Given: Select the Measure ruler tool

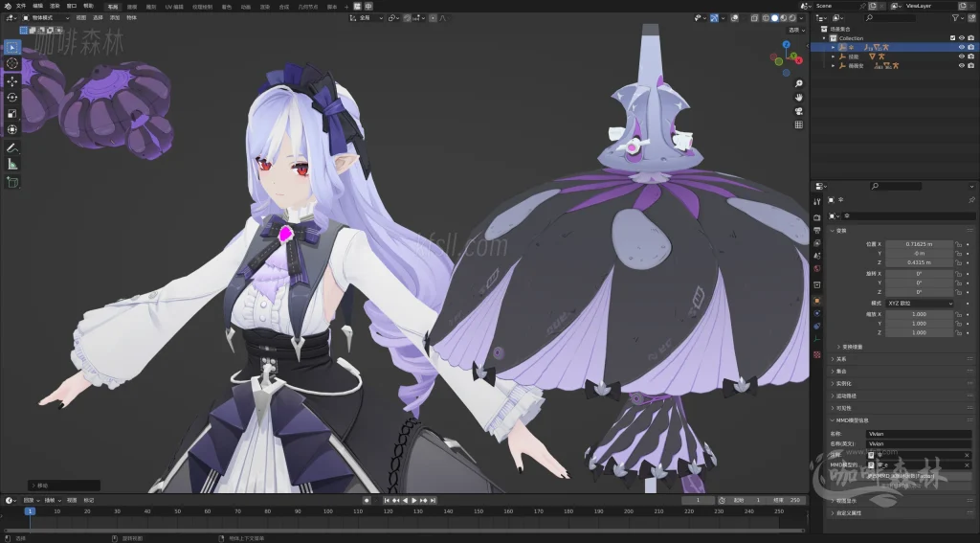Looking at the screenshot, I should [11, 164].
